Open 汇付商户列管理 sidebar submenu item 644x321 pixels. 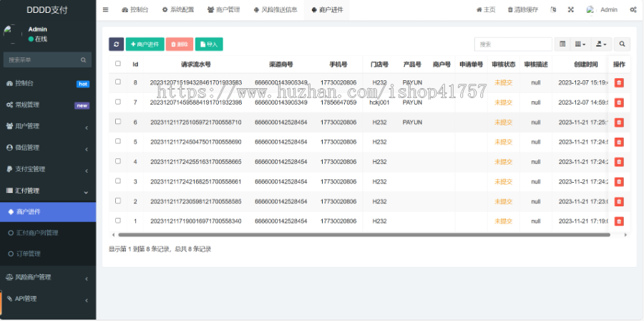48,233
